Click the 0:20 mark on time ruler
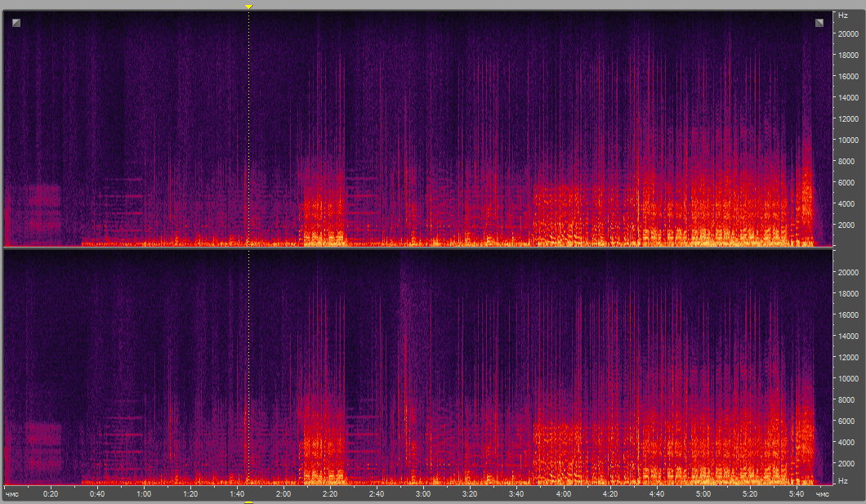The image size is (866, 504). pyautogui.click(x=51, y=494)
